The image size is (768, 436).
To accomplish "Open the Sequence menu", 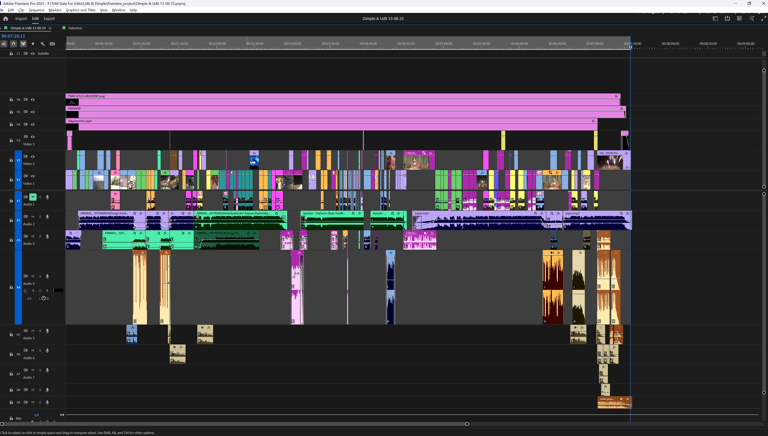I will 36,10.
